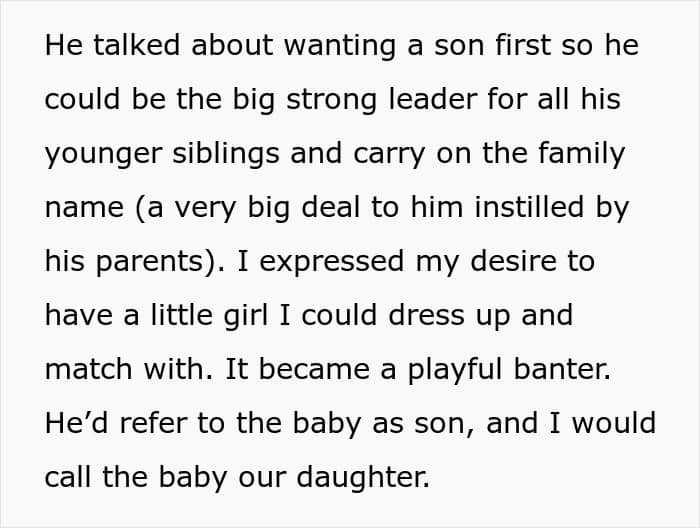
Task: Select the word "strong"
Action: [332, 101]
